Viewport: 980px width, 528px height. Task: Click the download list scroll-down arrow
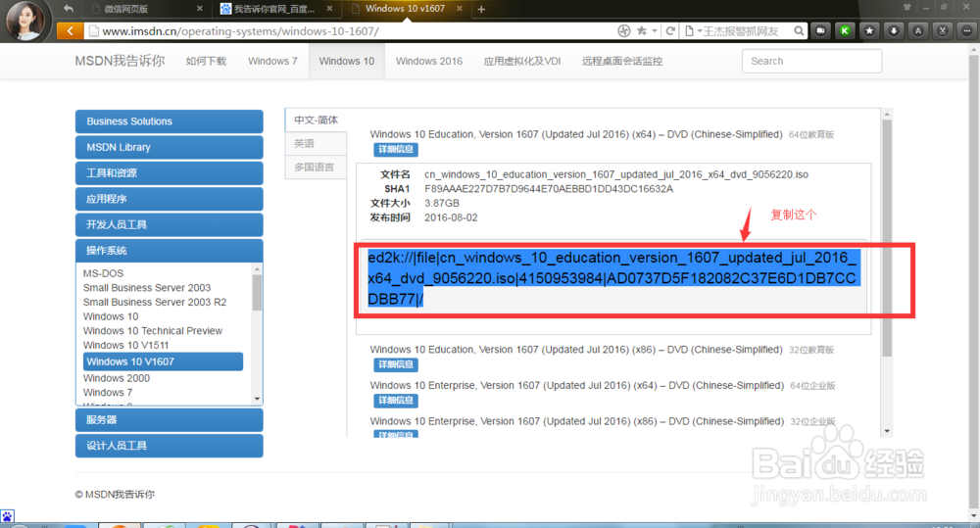[887, 431]
